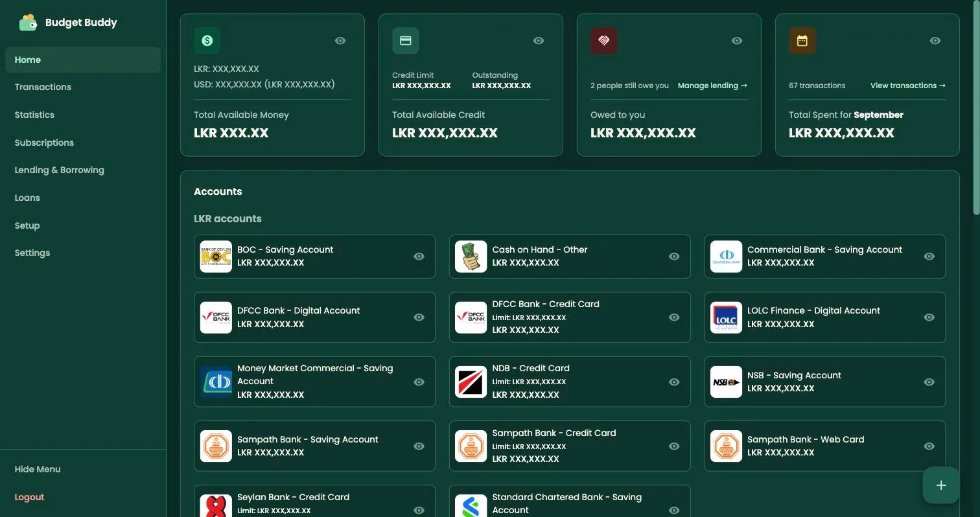Reveal DFCC Bank Credit Card balance
This screenshot has height=517, width=980.
coord(674,317)
